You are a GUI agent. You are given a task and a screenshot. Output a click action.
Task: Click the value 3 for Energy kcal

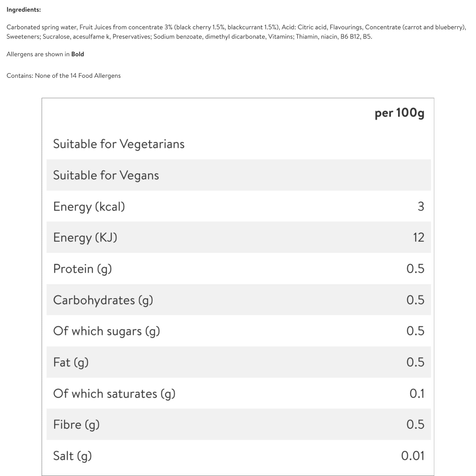[421, 206]
